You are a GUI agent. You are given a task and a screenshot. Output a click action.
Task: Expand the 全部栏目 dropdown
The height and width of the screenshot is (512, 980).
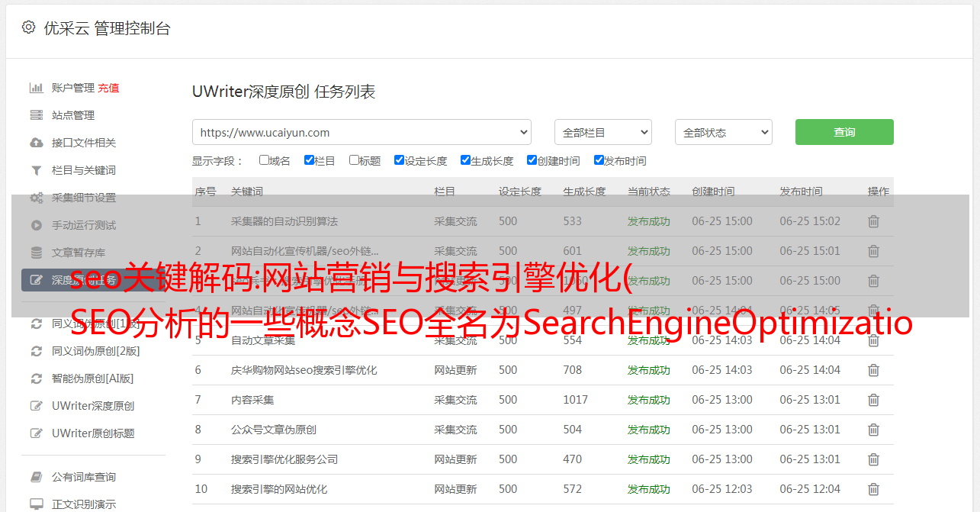[602, 132]
